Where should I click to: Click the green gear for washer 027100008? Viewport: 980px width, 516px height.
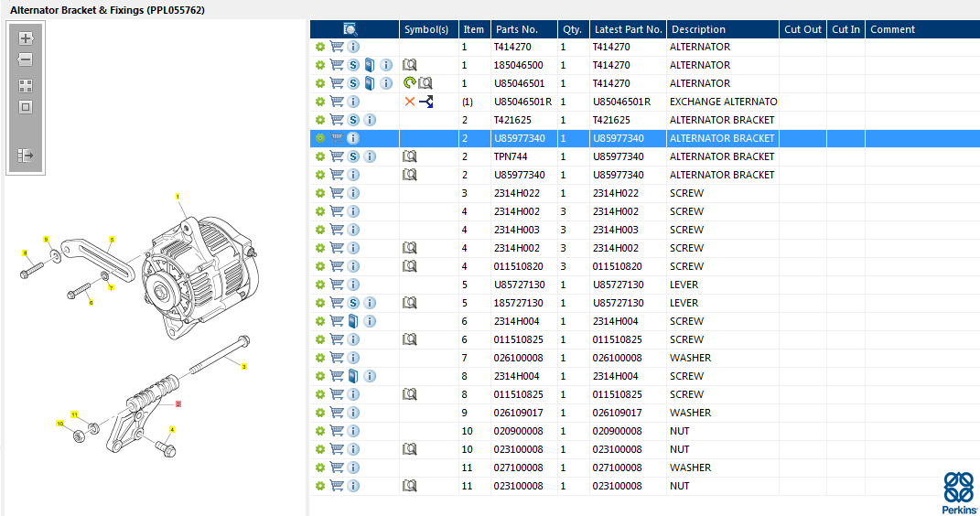coord(320,468)
